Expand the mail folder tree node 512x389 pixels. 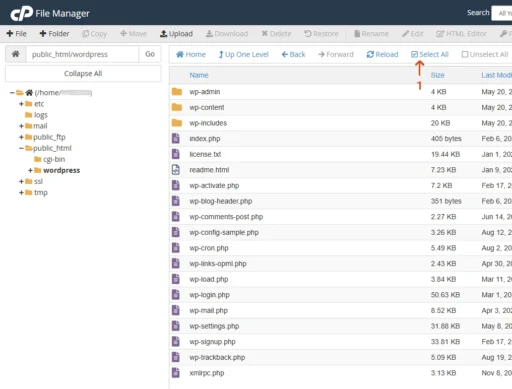[21, 126]
